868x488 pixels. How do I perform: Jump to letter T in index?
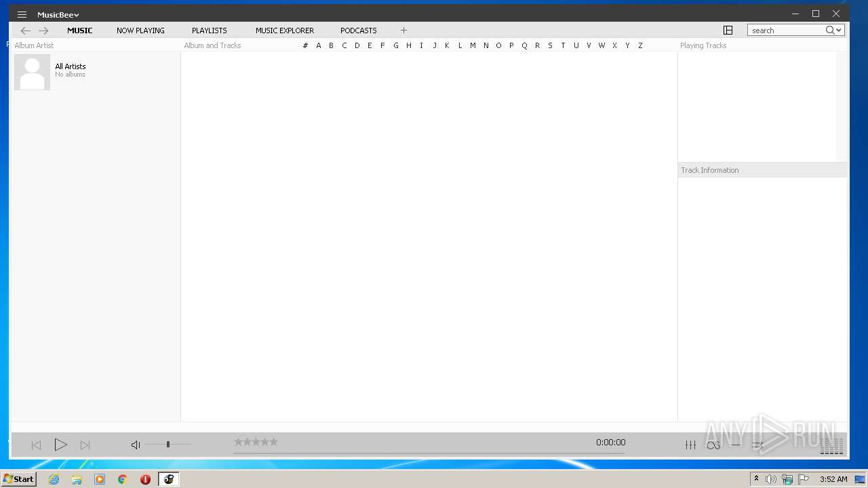coord(563,45)
